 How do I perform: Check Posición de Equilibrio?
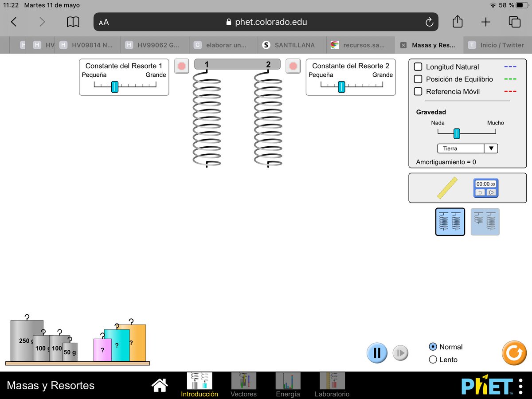[418, 79]
